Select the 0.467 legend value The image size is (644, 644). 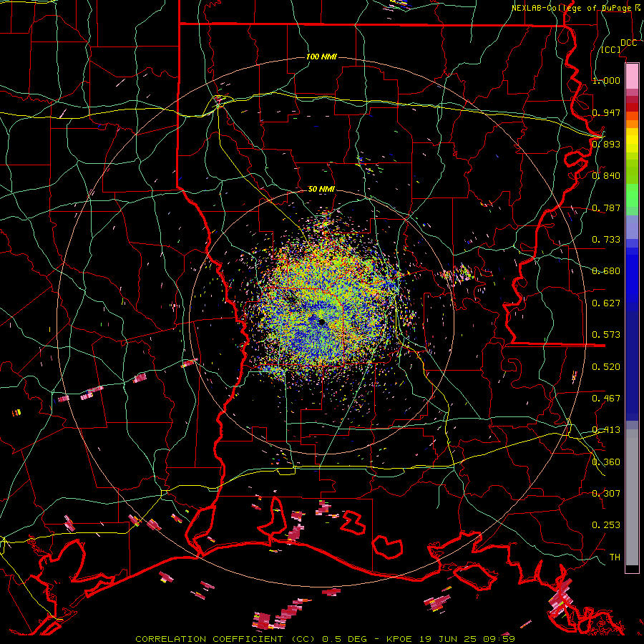[606, 399]
